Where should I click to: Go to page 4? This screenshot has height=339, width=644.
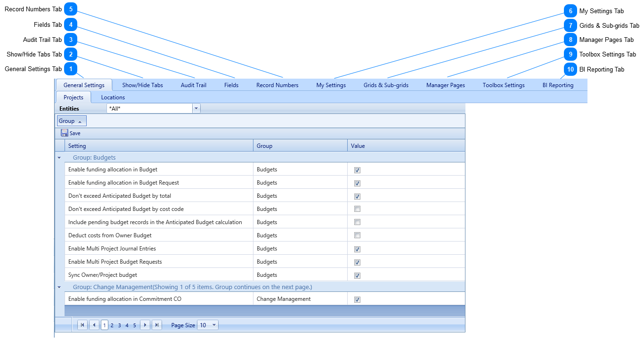[127, 325]
